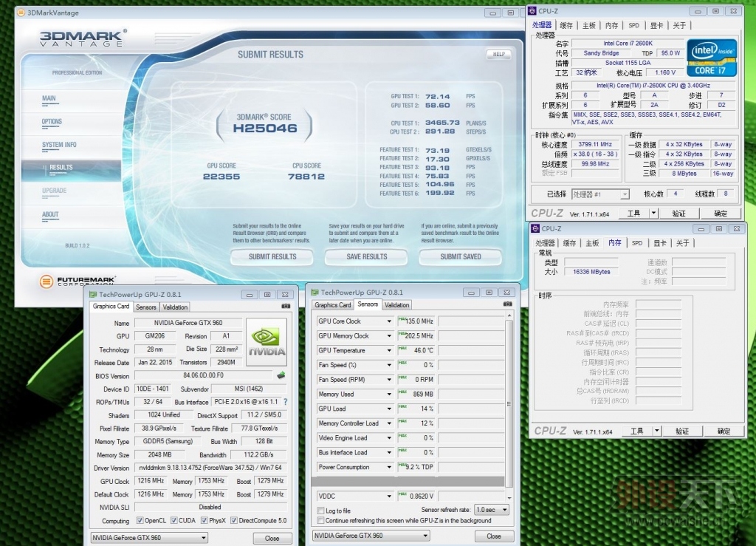Click SAVE RESULTS button
Viewport: 756px width, 546px height.
click(366, 256)
